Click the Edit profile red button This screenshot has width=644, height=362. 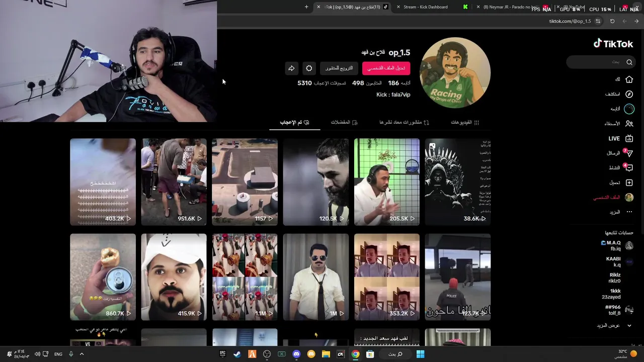386,68
